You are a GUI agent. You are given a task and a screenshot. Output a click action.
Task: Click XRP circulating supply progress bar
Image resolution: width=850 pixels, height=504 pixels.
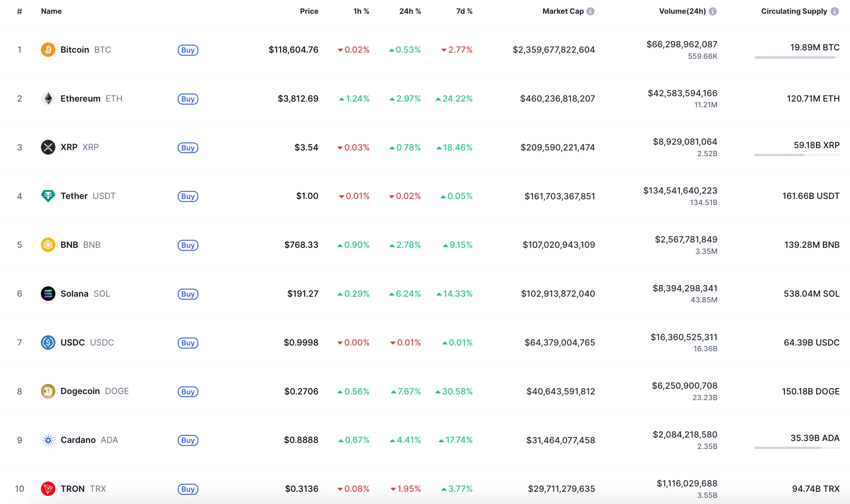(796, 155)
